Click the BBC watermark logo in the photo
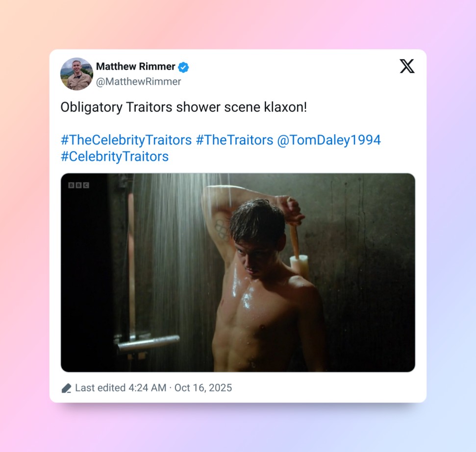The image size is (476, 452). pyautogui.click(x=78, y=185)
